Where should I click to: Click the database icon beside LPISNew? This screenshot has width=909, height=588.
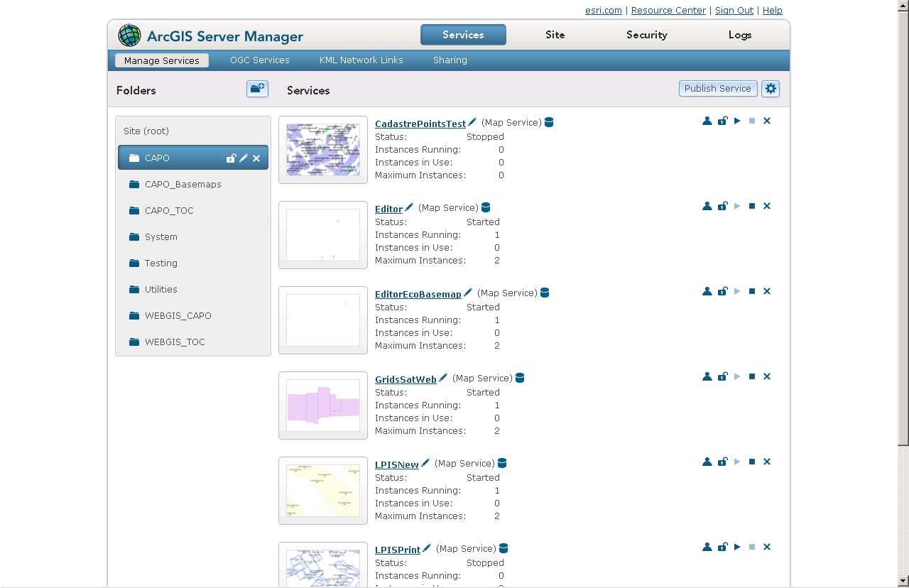tap(502, 463)
